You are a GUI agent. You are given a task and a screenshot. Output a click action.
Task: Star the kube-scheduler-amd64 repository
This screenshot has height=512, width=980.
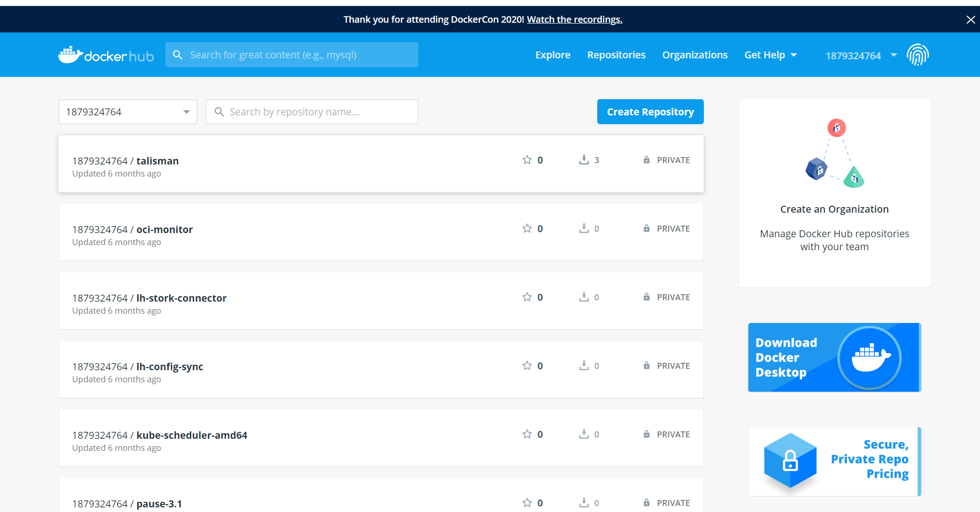pyautogui.click(x=527, y=434)
